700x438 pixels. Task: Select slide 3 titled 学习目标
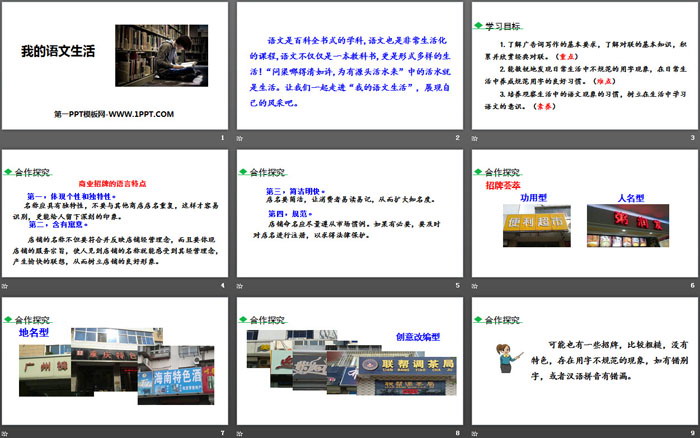[585, 66]
